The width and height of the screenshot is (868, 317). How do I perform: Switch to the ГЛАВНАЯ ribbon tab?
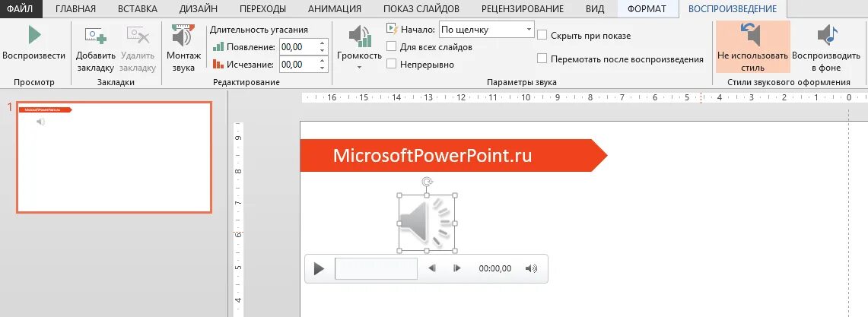(x=76, y=9)
